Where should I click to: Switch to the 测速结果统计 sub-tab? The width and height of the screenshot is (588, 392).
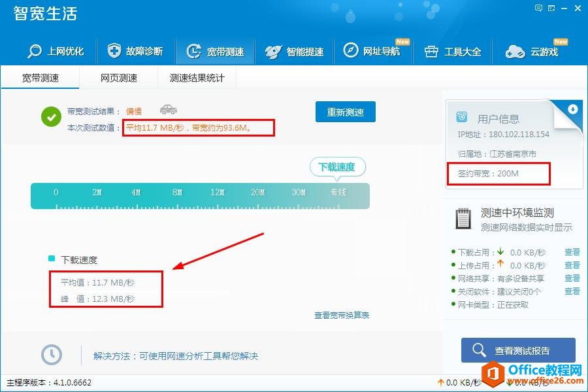[197, 78]
